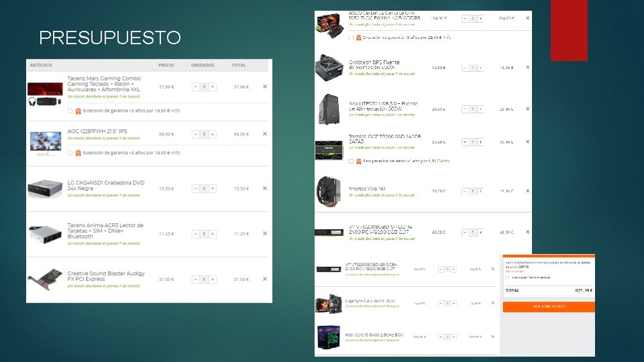Remove Intel Core i5-8400 BOX item

493,337
